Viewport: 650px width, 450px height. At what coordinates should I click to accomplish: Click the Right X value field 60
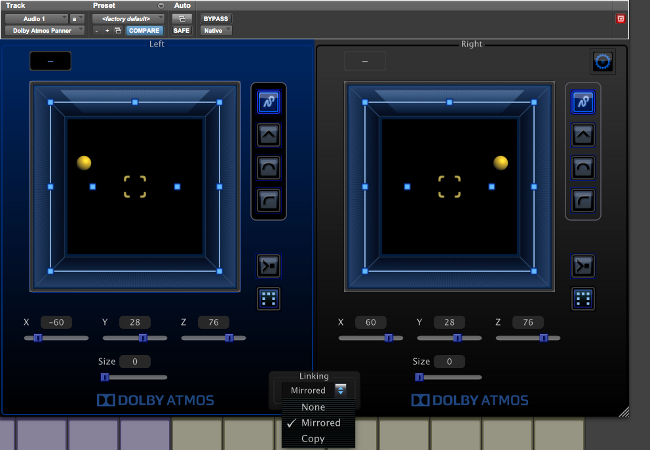[x=371, y=322]
